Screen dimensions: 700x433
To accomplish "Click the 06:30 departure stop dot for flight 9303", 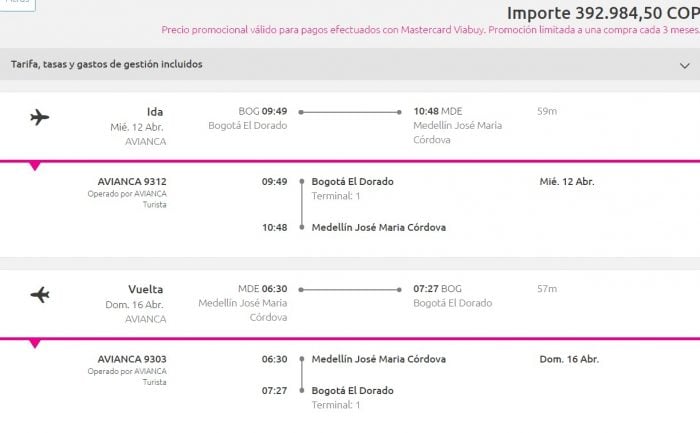I will 301,359.
